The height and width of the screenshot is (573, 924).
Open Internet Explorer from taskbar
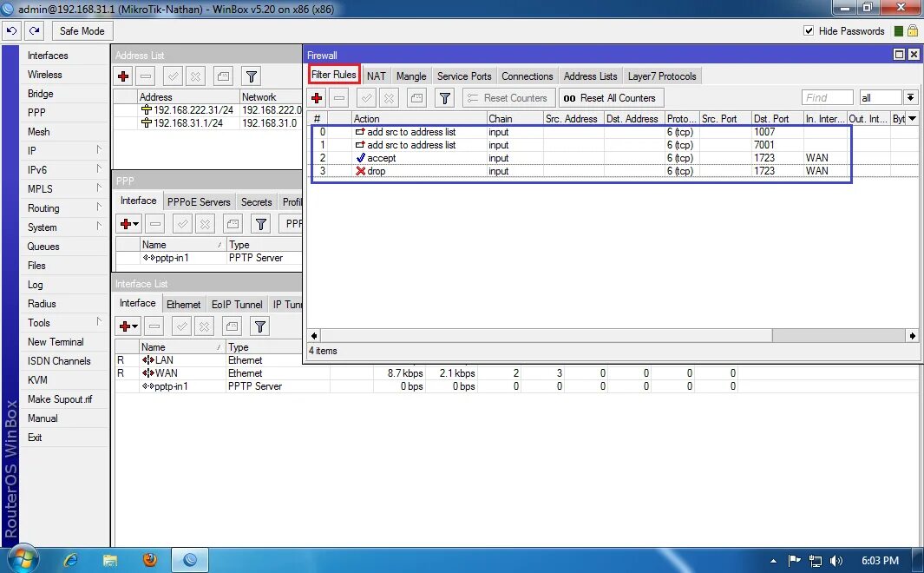pos(71,559)
